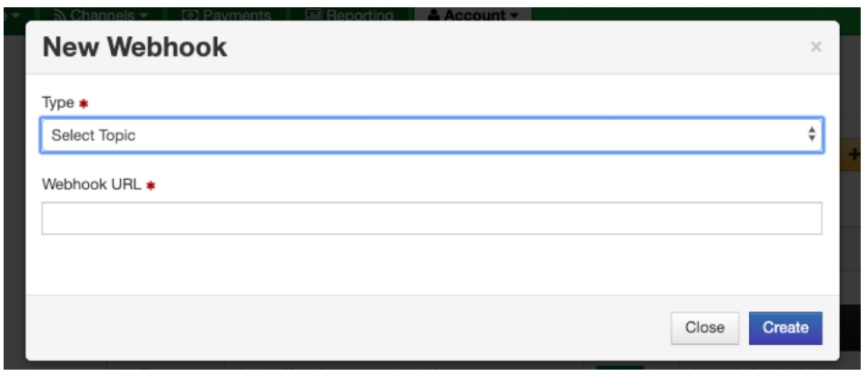Click the Type field label
868x376 pixels.
(x=57, y=103)
